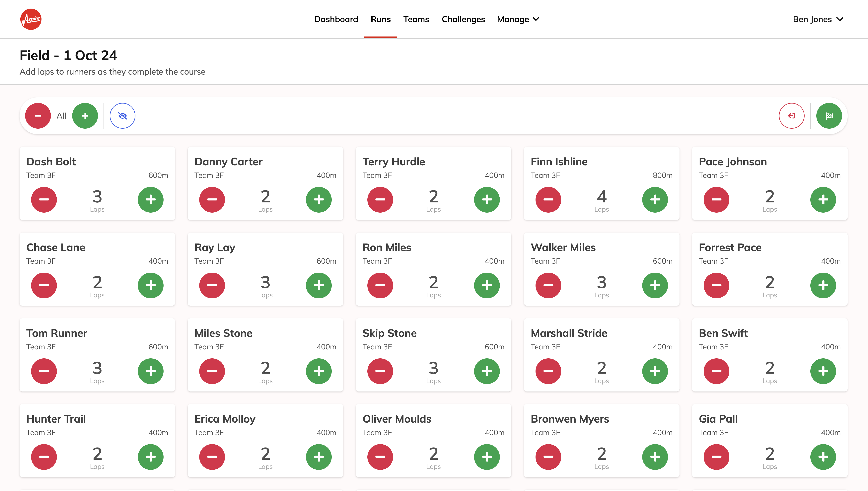Increase Terry Hurdle's lap count
This screenshot has width=868, height=491.
[487, 200]
